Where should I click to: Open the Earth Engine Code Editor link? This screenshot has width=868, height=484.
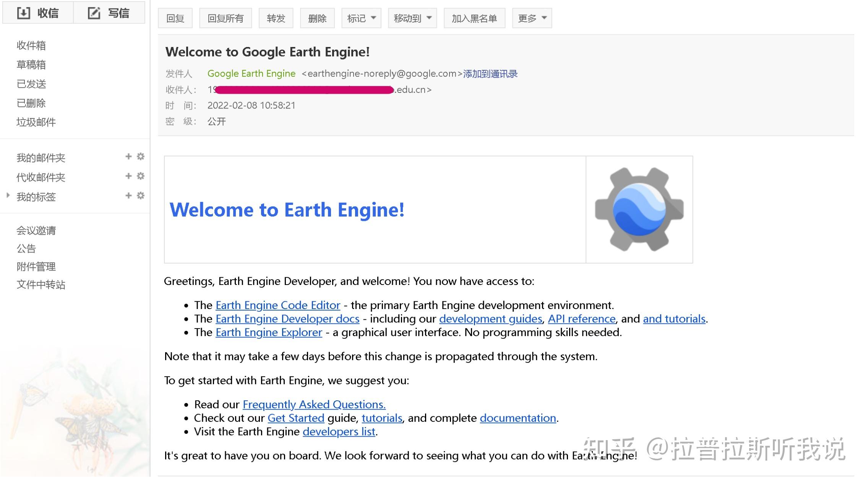(278, 305)
